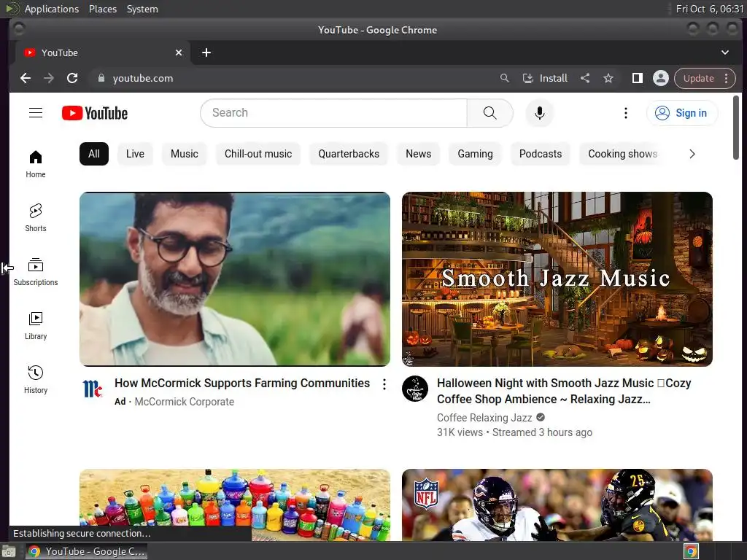Show more category chips with right arrow

click(x=692, y=154)
